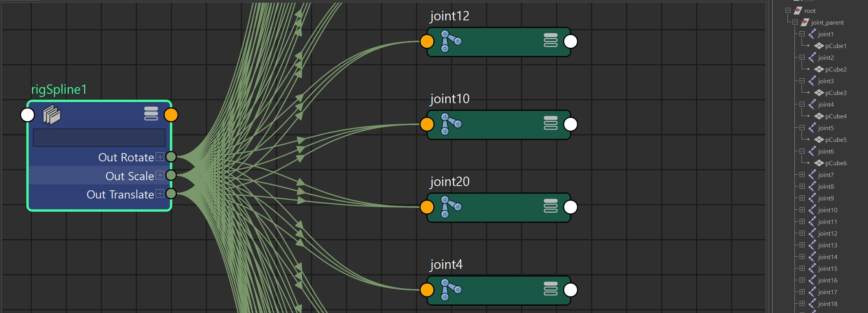Collapse the root hierarchy in outliner
This screenshot has width=868, height=313.
[788, 11]
